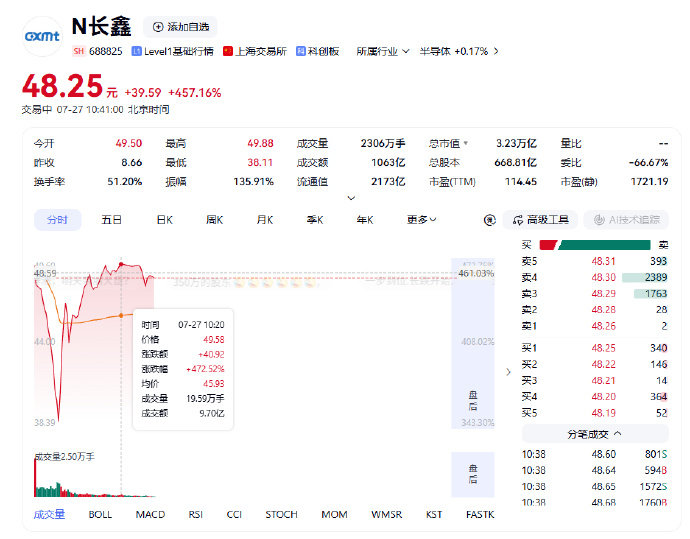Switch to the 年K chart tab

365,220
